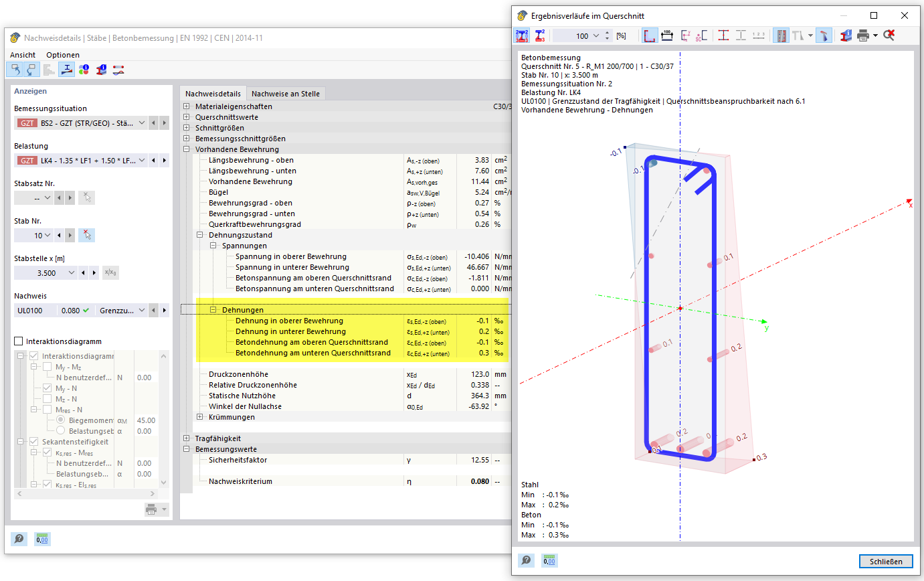Click the magnifier with red X icon
The height and width of the screenshot is (581, 924).
coord(889,35)
